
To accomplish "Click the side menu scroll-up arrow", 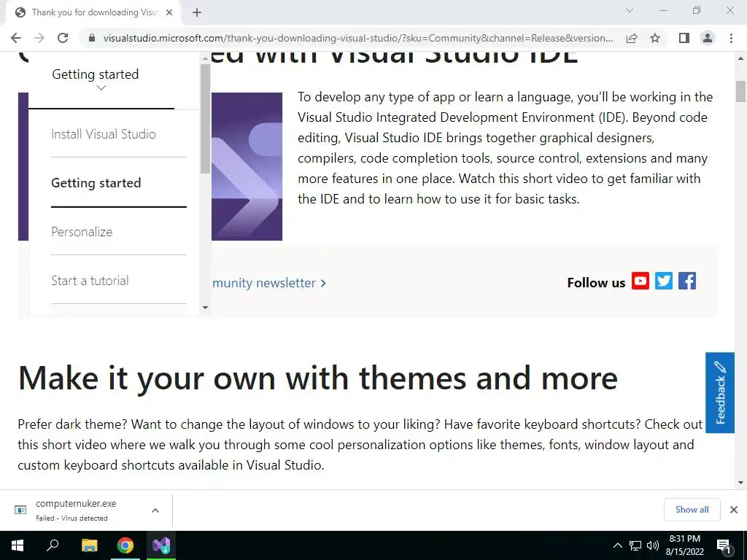I will coord(205,58).
